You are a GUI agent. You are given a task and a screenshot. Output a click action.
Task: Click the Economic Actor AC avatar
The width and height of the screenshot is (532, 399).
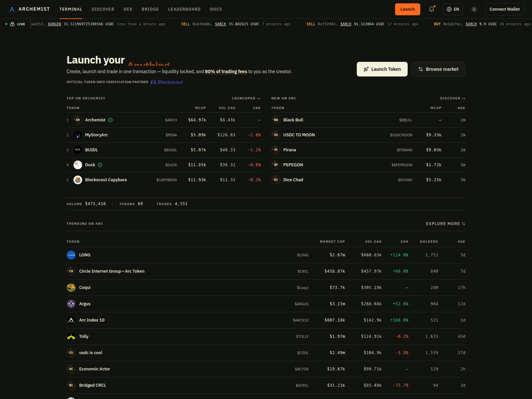coord(71,369)
